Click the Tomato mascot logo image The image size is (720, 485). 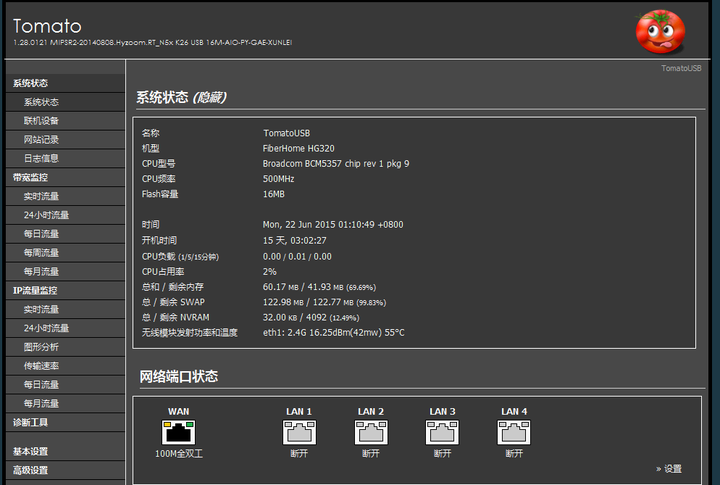click(660, 31)
